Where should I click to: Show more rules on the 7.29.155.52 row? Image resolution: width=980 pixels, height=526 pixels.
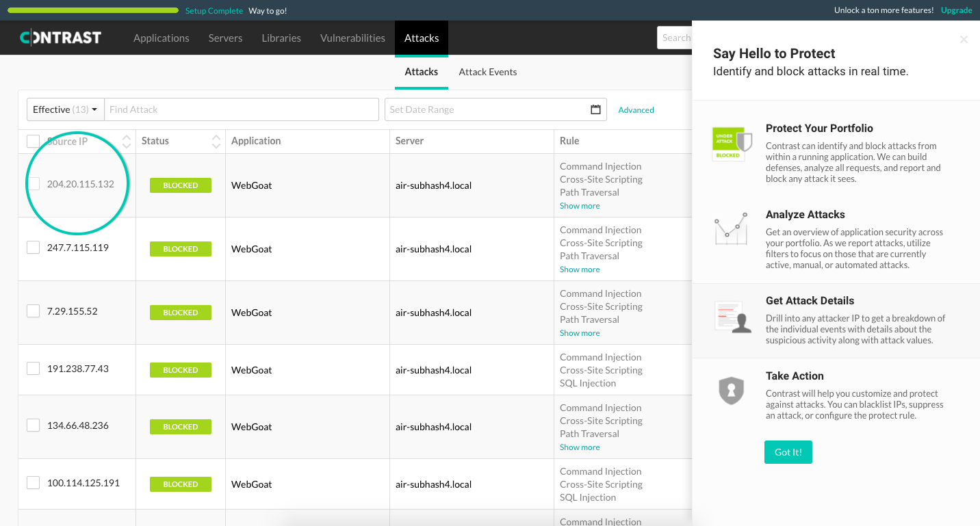(580, 332)
